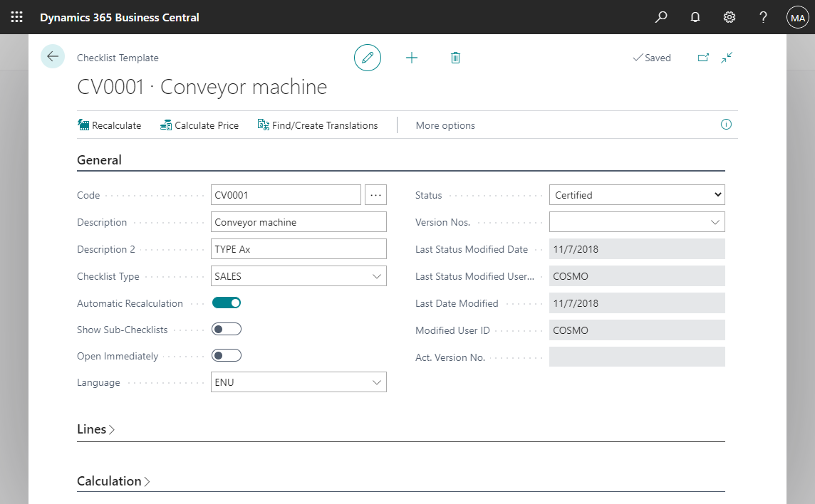Show the FactBox info icon
This screenshot has width=815, height=504.
tap(726, 125)
